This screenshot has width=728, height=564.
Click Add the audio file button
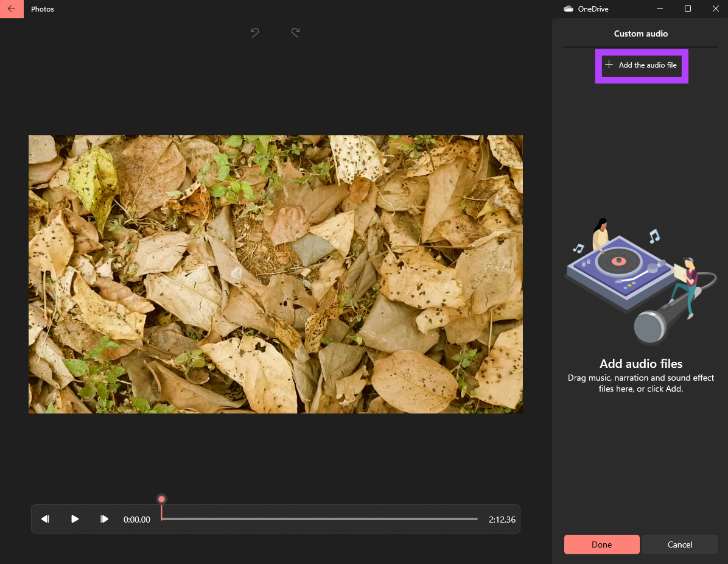(x=641, y=65)
